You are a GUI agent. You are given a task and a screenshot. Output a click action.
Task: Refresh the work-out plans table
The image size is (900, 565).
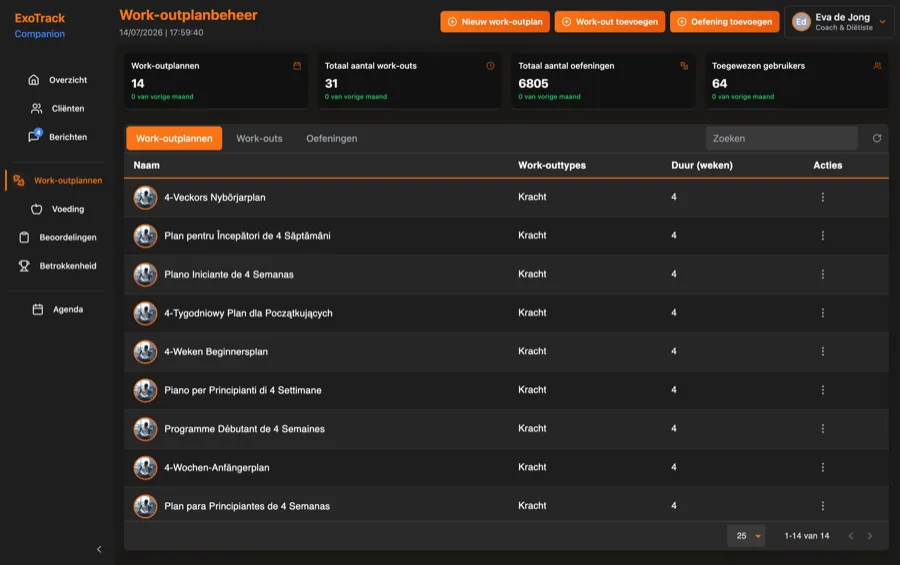pyautogui.click(x=876, y=138)
